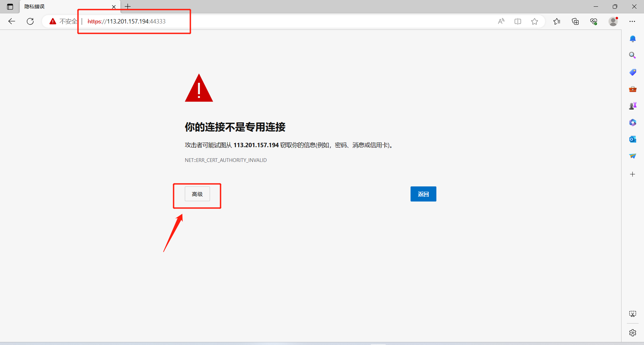Click the 你的连接不是专用连接 heading
The height and width of the screenshot is (345, 644).
click(x=235, y=127)
